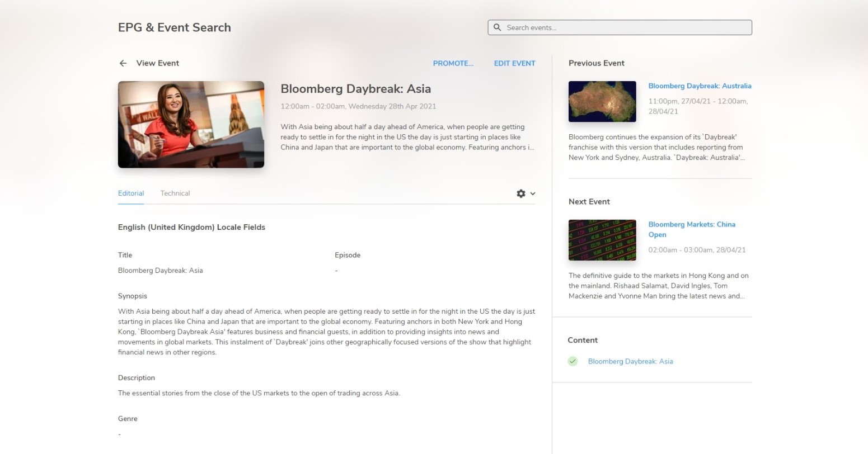
Task: Click the Next Event description text
Action: click(x=658, y=286)
